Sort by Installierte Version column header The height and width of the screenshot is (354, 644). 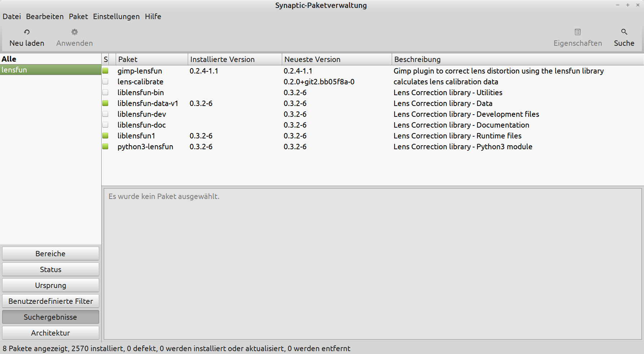point(234,59)
